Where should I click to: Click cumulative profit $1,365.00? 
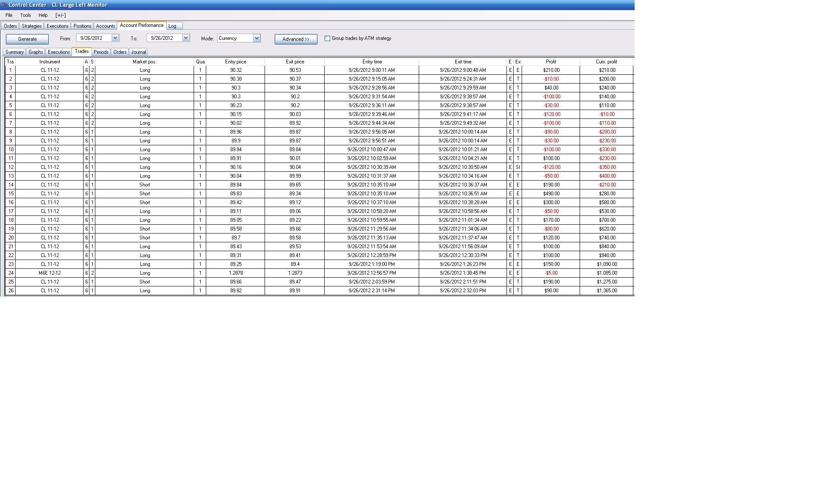click(x=607, y=291)
